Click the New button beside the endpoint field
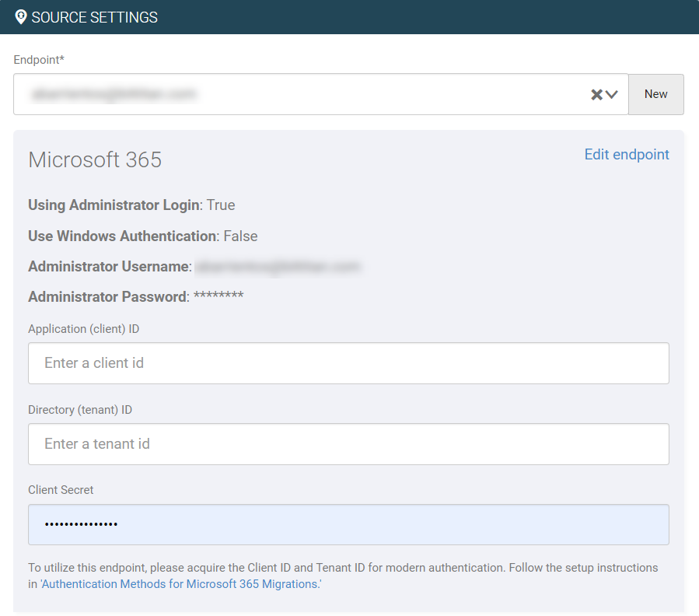Screen dimensions: 699x616 [x=655, y=94]
